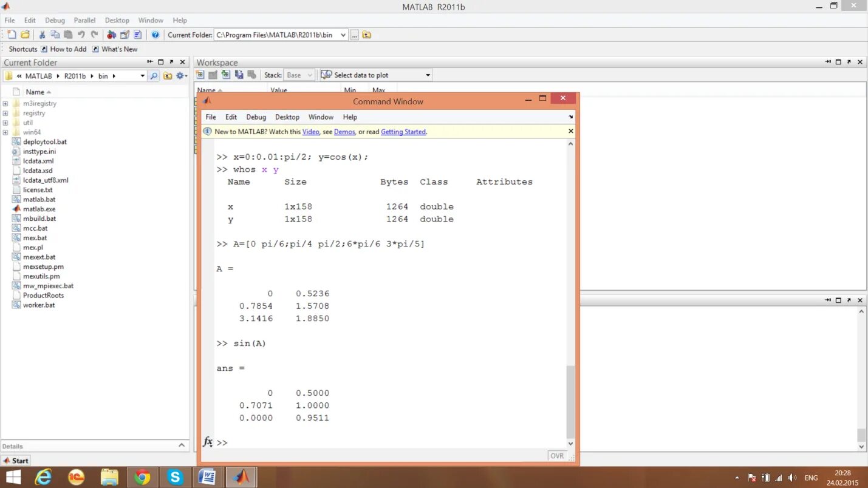
Task: Click How to Add shortcut
Action: point(64,49)
